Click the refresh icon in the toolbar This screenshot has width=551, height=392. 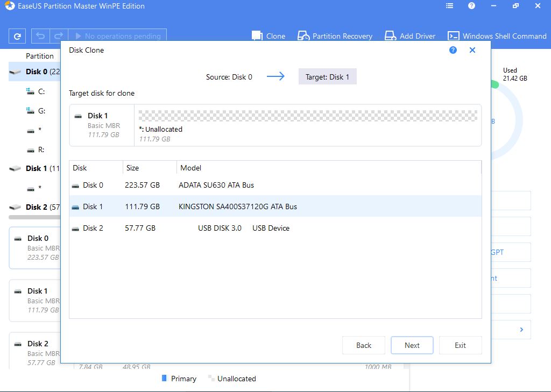(17, 37)
